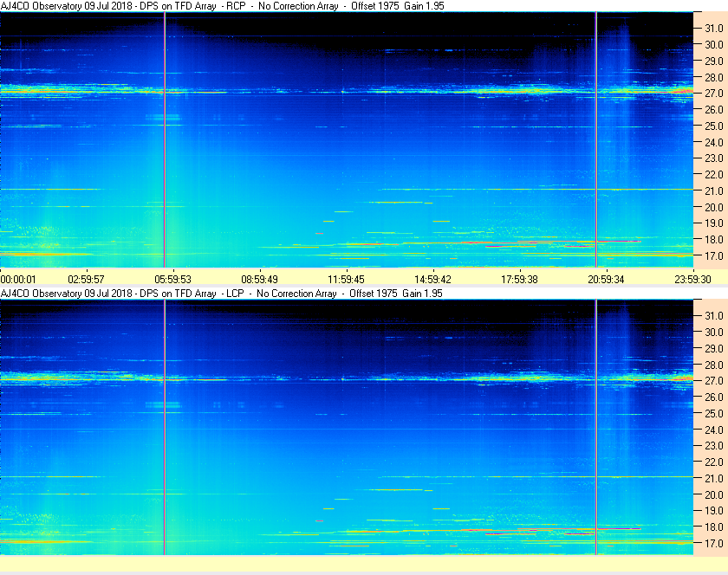Click the RCP spectrogram title text
Viewport: 728px width, 575px height.
223,6
